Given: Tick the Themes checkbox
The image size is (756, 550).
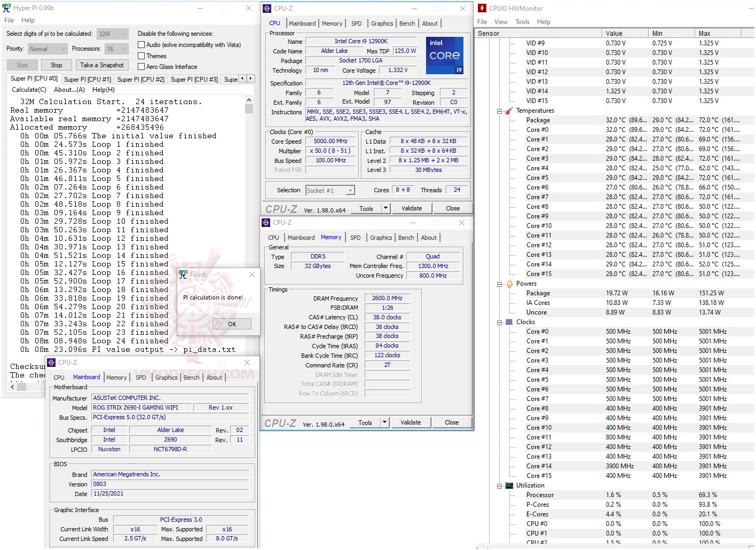Looking at the screenshot, I should (x=141, y=56).
